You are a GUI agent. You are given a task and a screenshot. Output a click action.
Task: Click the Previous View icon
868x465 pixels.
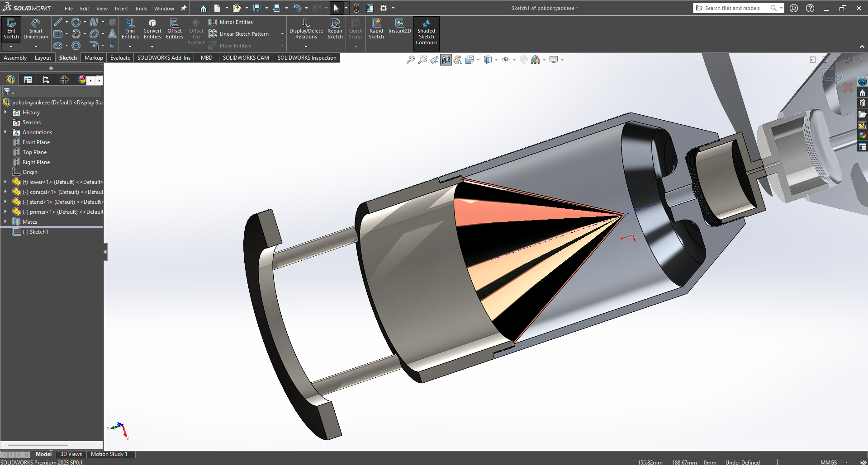[434, 60]
